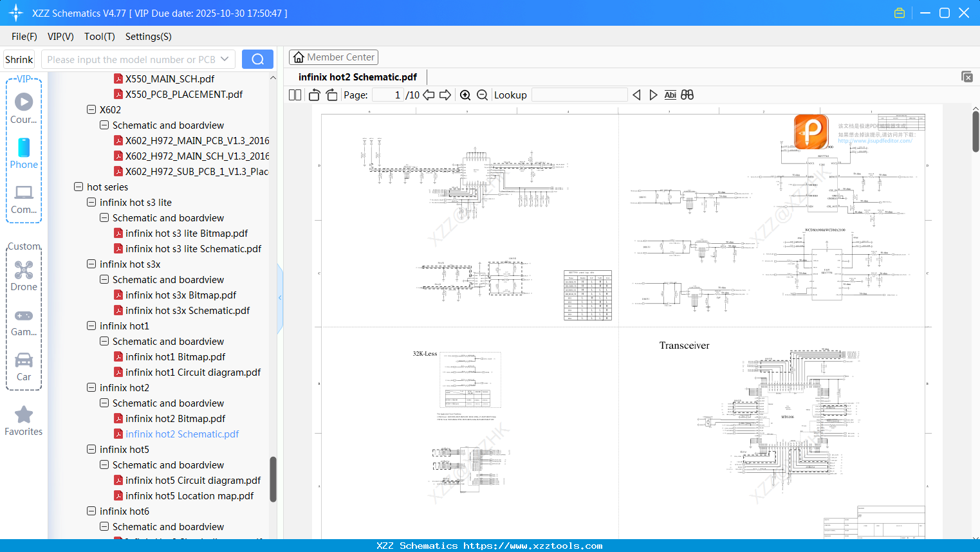
Task: Enable two-page view mode
Action: point(294,95)
